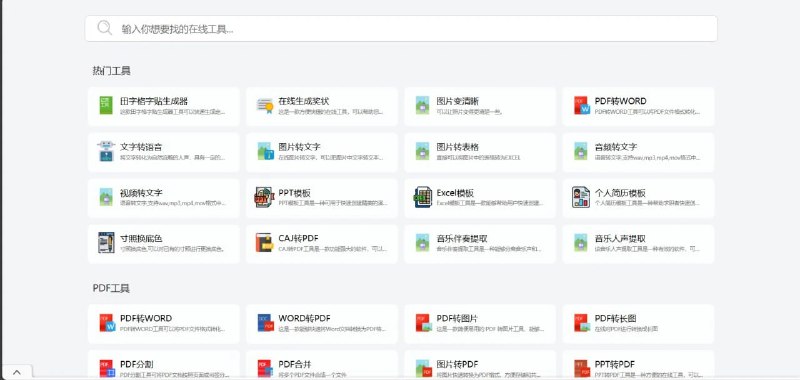The image size is (800, 380).
Task: Click the PPT模板 title
Action: (294, 193)
